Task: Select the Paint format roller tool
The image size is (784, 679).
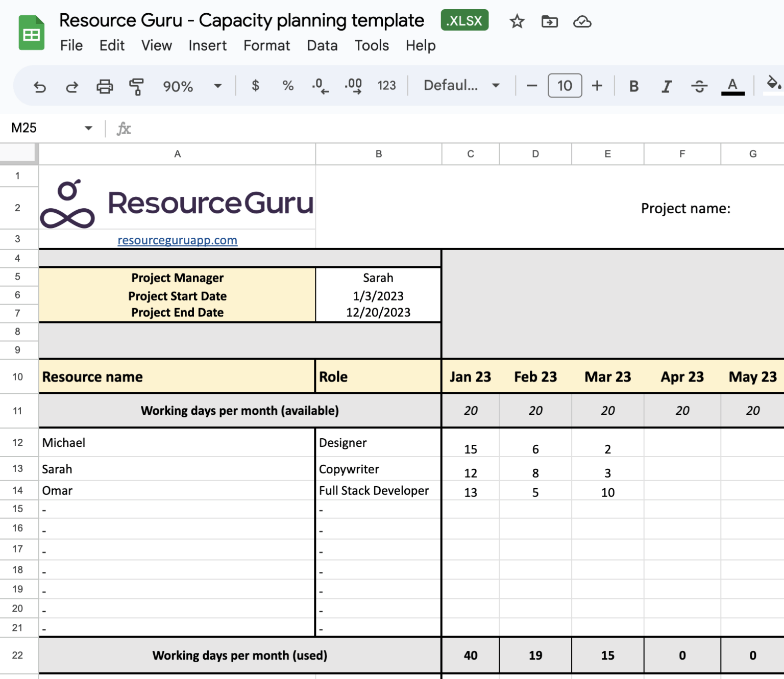Action: pyautogui.click(x=136, y=86)
